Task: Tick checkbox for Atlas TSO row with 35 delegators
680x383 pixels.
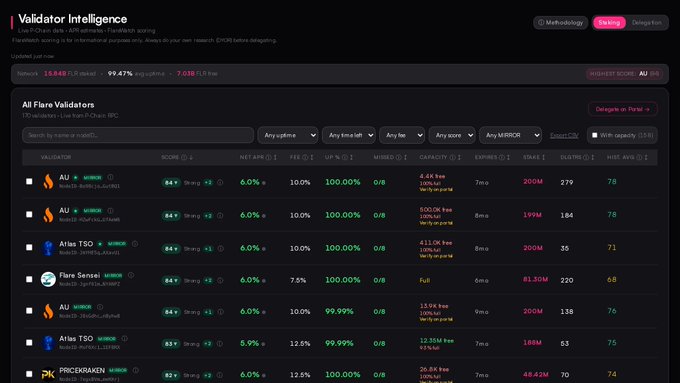Action: [x=29, y=247]
